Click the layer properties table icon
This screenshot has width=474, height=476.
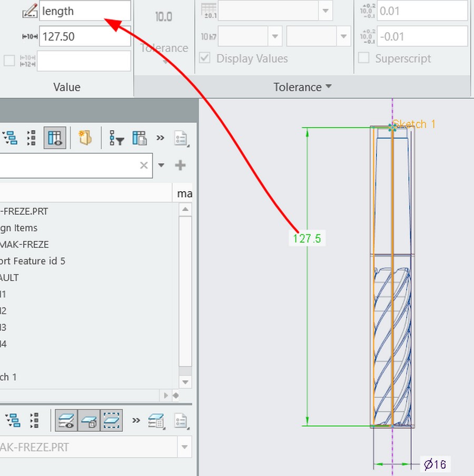(156, 421)
